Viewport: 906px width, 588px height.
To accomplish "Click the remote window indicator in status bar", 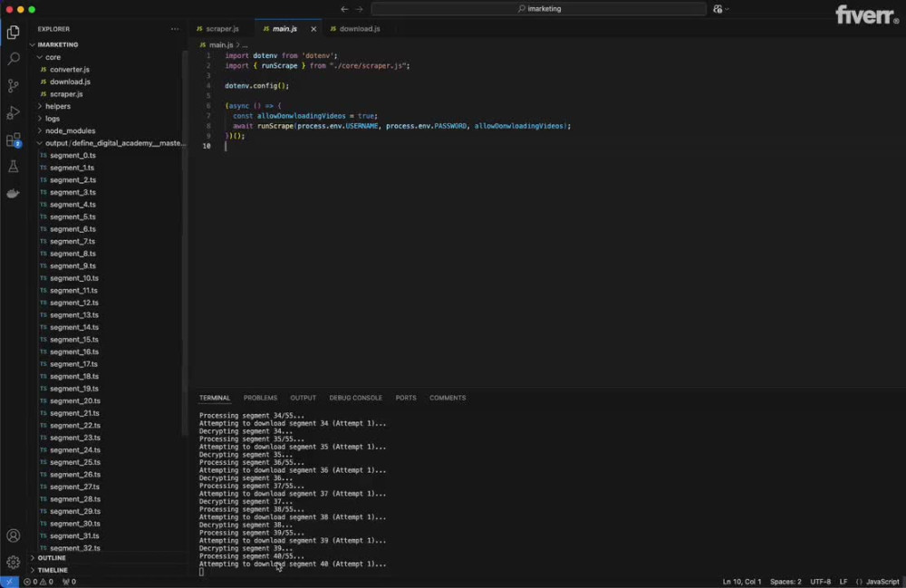I will (x=9, y=582).
